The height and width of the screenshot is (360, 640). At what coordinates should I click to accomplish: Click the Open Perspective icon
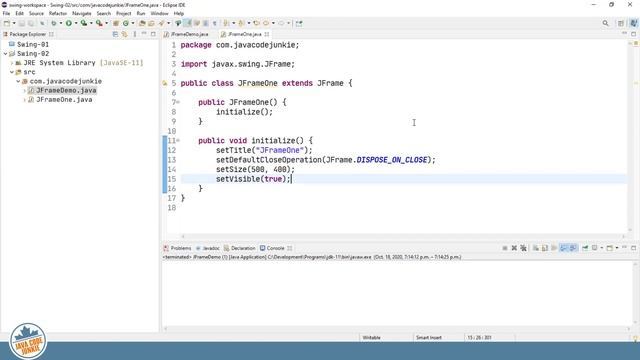point(621,23)
